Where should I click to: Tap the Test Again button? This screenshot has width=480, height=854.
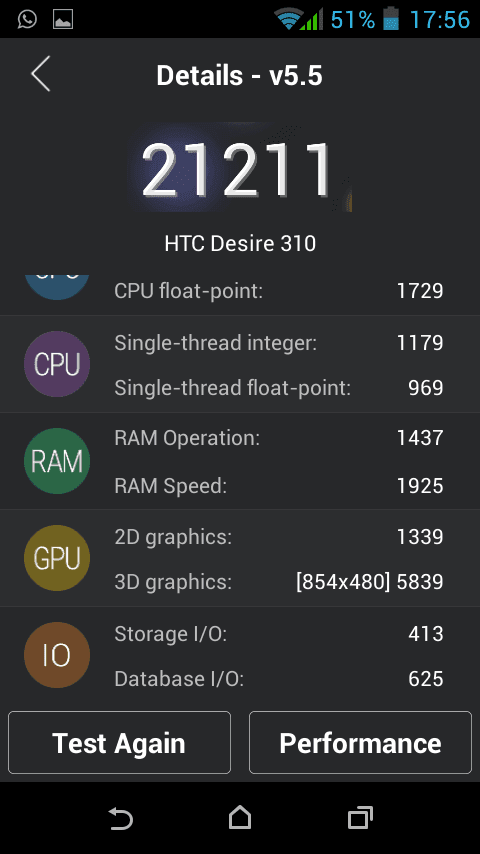pyautogui.click(x=119, y=742)
